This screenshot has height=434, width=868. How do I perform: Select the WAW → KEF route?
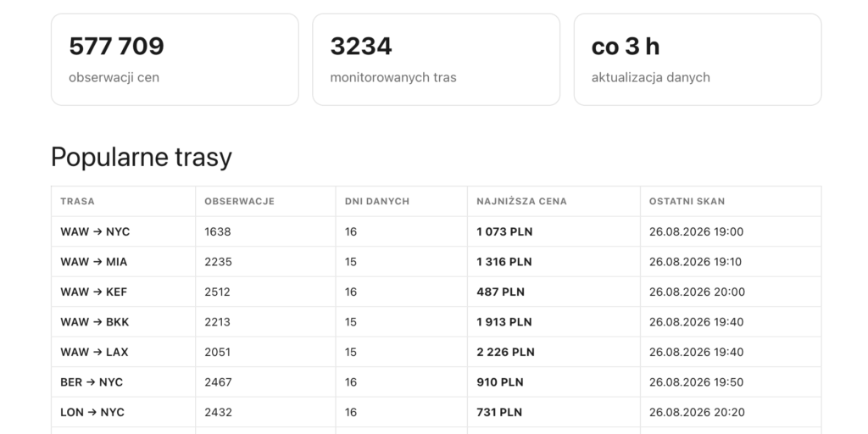(x=93, y=292)
